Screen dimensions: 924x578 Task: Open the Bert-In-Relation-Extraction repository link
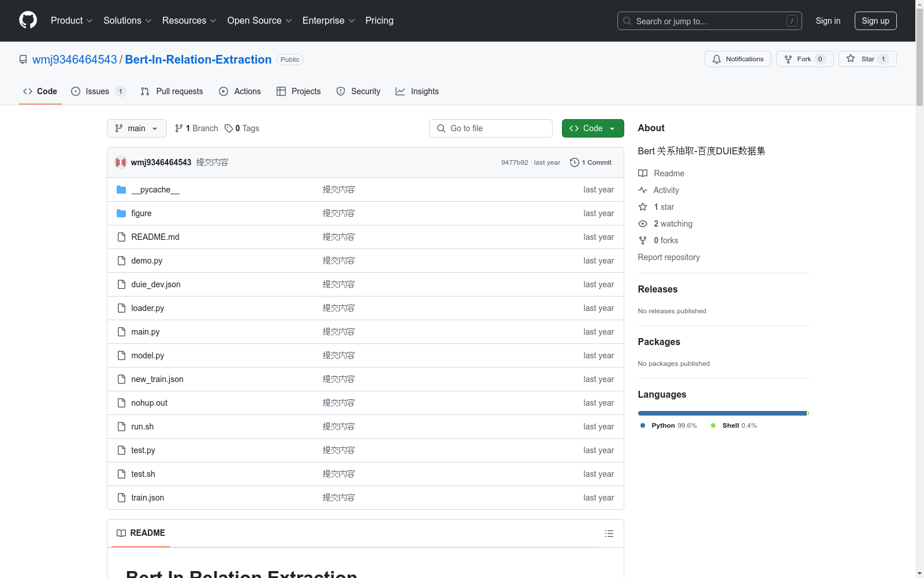[198, 60]
